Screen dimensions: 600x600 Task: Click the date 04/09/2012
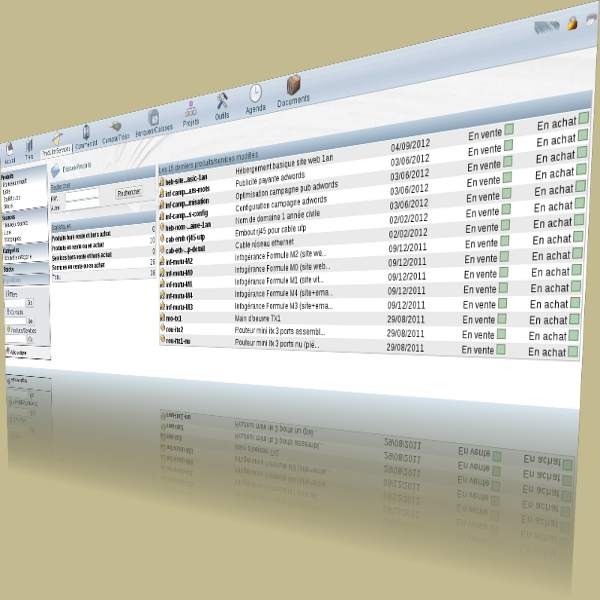[410, 145]
